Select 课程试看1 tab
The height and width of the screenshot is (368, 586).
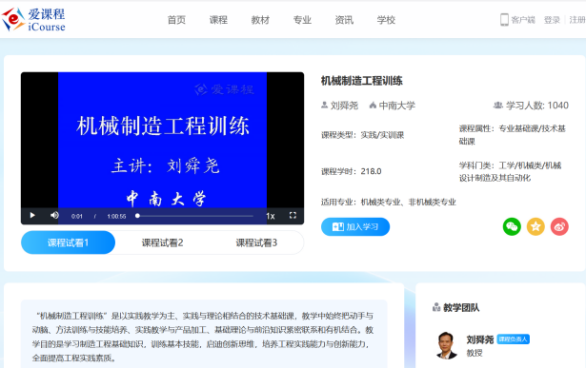(68, 242)
